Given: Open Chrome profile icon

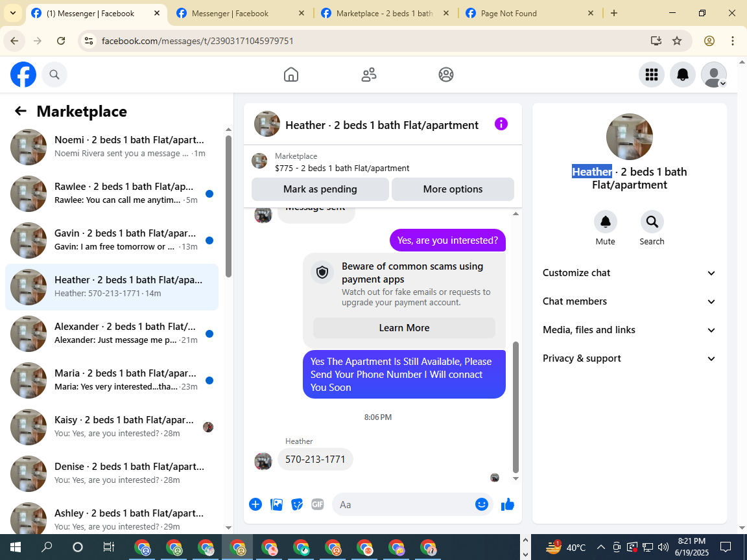Looking at the screenshot, I should click(x=709, y=41).
